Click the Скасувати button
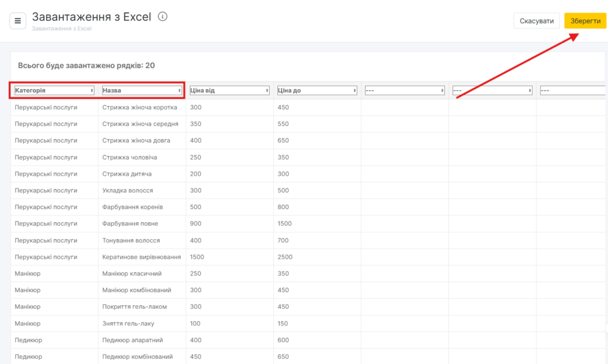 (536, 21)
